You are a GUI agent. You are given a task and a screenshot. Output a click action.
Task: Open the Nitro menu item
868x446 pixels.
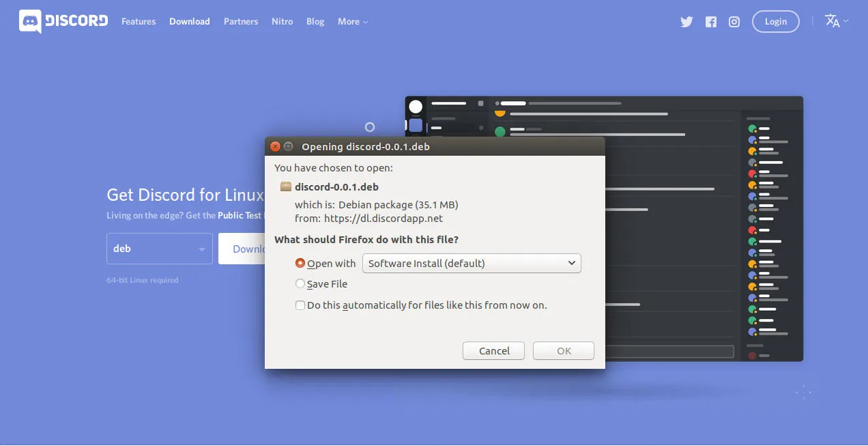(x=282, y=21)
